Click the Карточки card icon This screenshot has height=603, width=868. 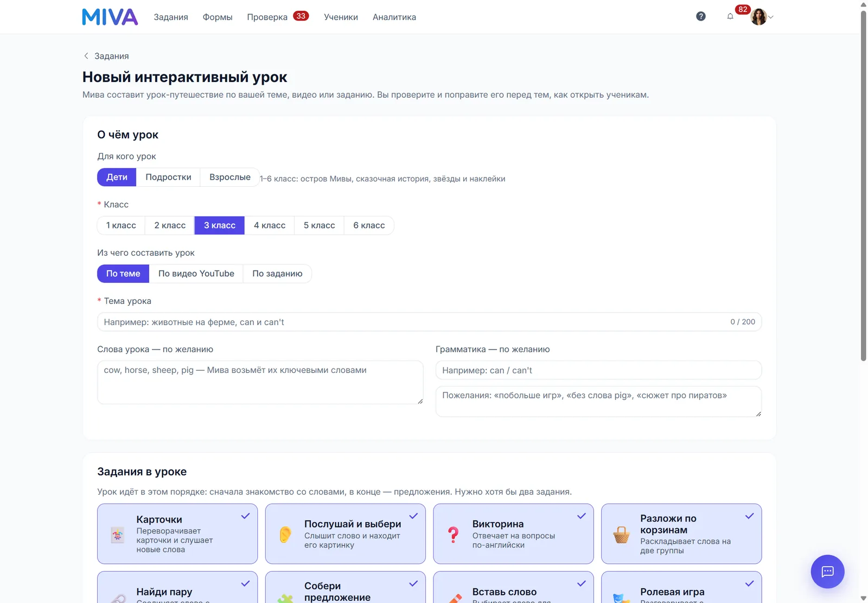point(117,535)
